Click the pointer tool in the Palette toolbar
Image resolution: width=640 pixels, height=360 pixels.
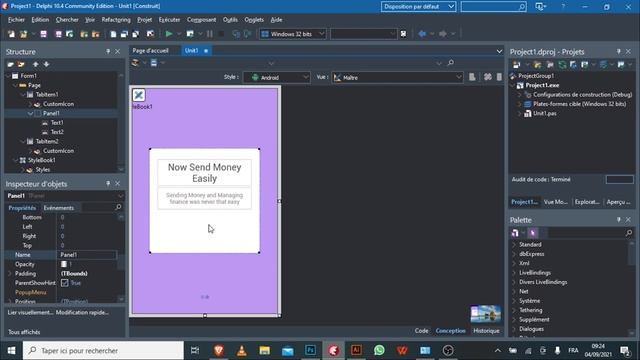[x=533, y=233]
